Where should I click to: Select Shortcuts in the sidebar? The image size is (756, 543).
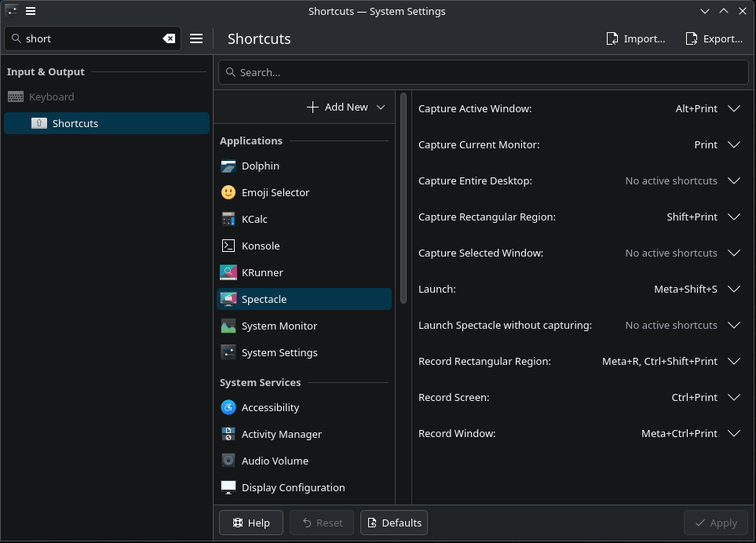click(x=107, y=123)
